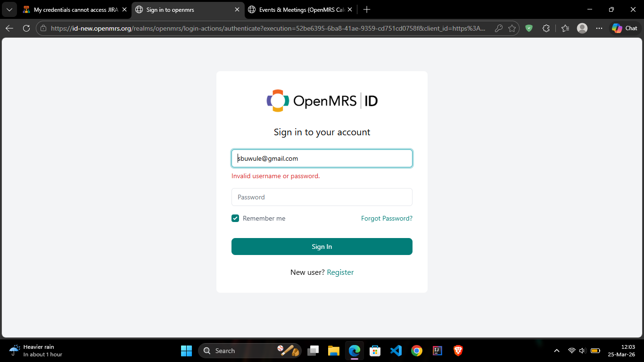
Task: Open Copilot Chat in the toolbar
Action: point(624,28)
